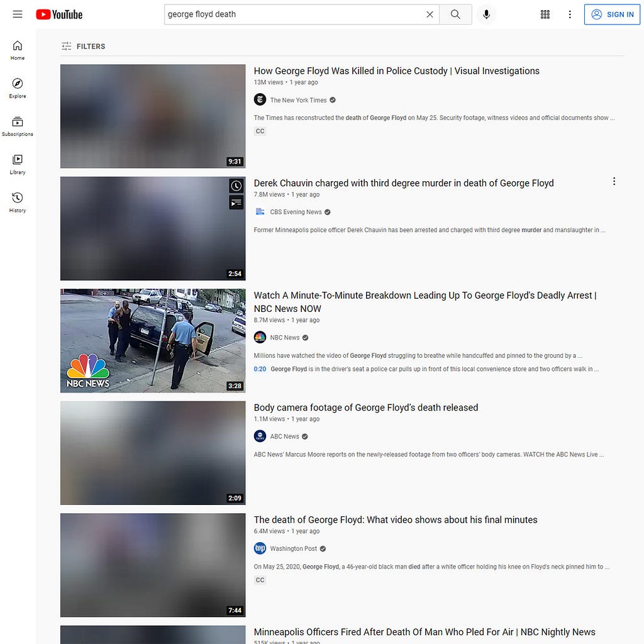Open 'Minneapolis Officers Fired After Death' video title

tap(425, 631)
